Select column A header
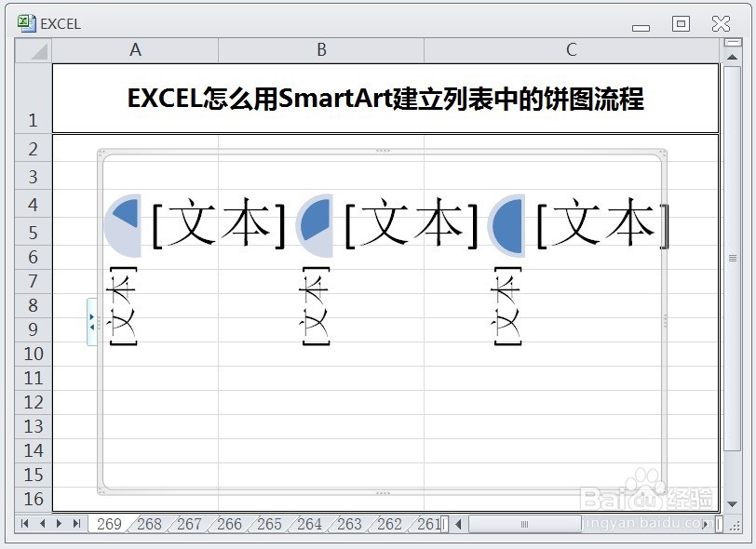 136,50
